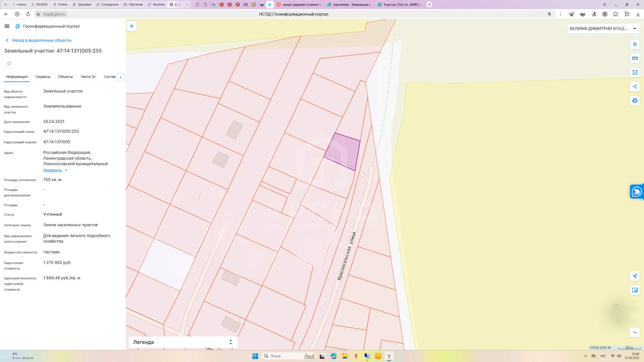Screen dimensions: 644x362
Task: Open the Yandex account icon near address bar
Action: point(17,14)
